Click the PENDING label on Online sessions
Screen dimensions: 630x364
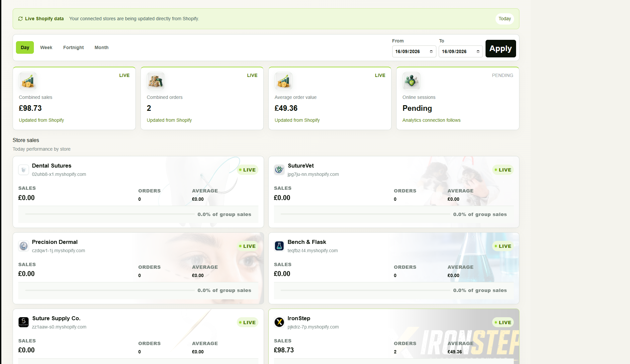[x=502, y=75]
